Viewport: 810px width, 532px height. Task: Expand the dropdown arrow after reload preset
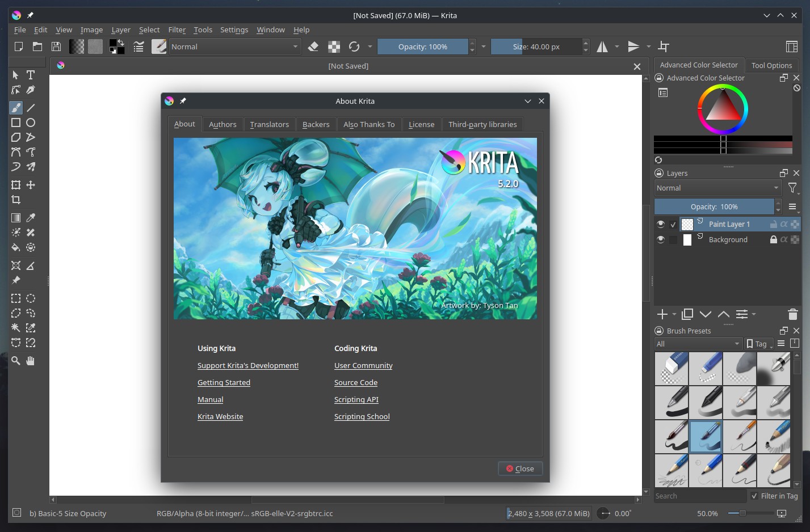(x=370, y=47)
